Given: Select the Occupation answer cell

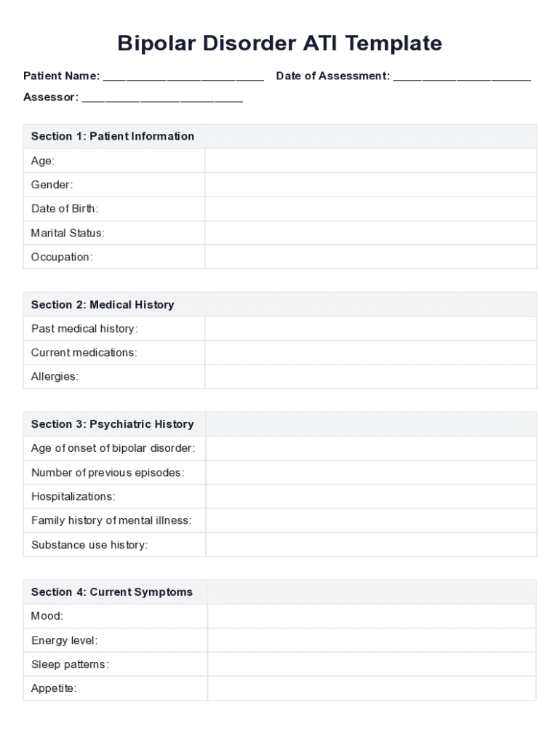Looking at the screenshot, I should coord(371,257).
